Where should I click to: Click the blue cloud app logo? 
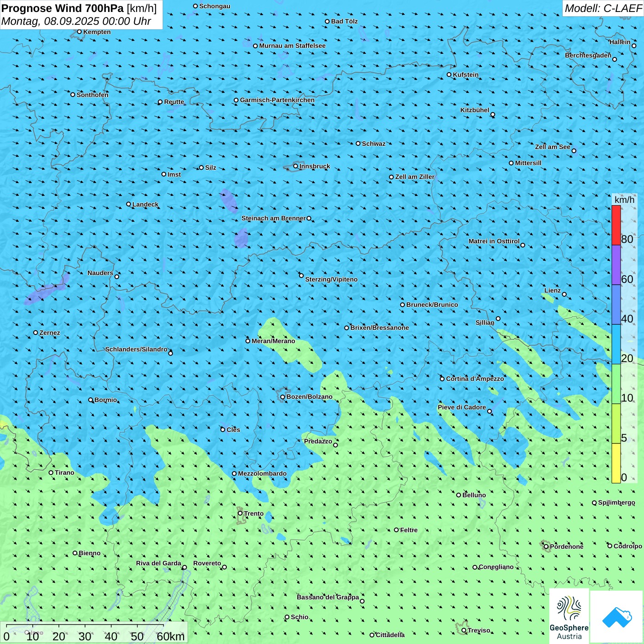click(617, 616)
